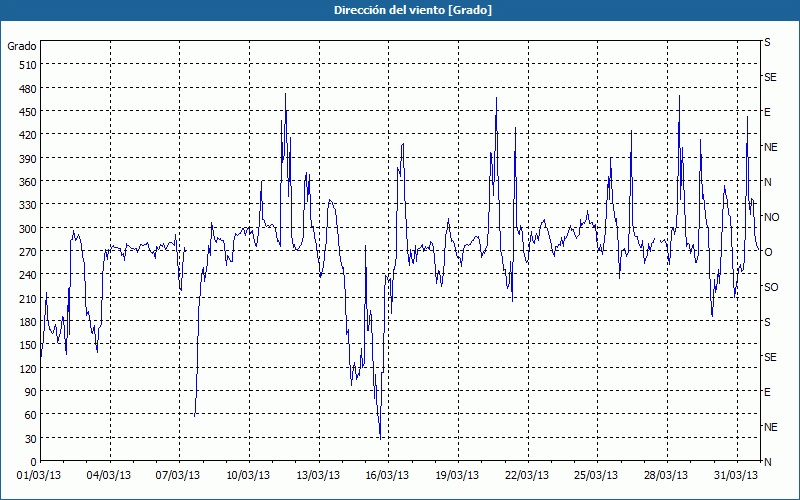Image resolution: width=800 pixels, height=500 pixels.
Task: Click the 510 y-axis value
Action: click(28, 65)
